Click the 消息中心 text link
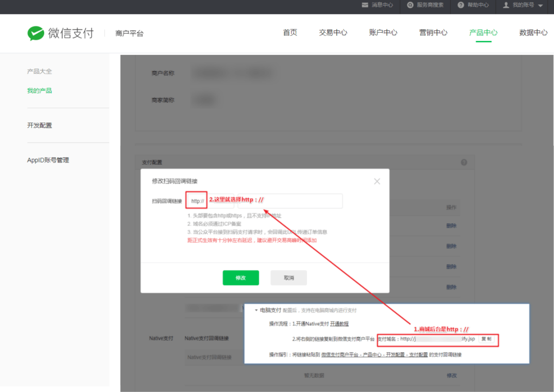 click(x=382, y=5)
